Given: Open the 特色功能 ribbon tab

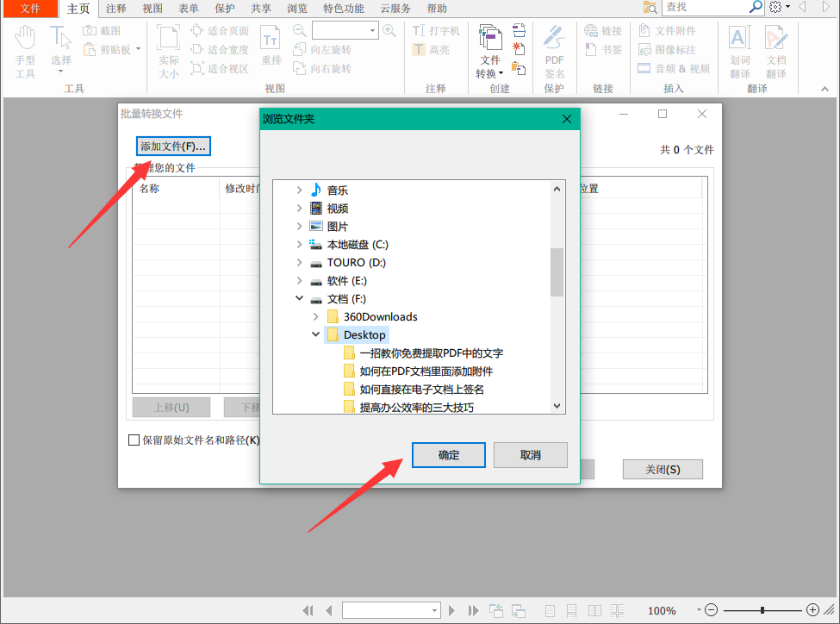Looking at the screenshot, I should click(344, 9).
